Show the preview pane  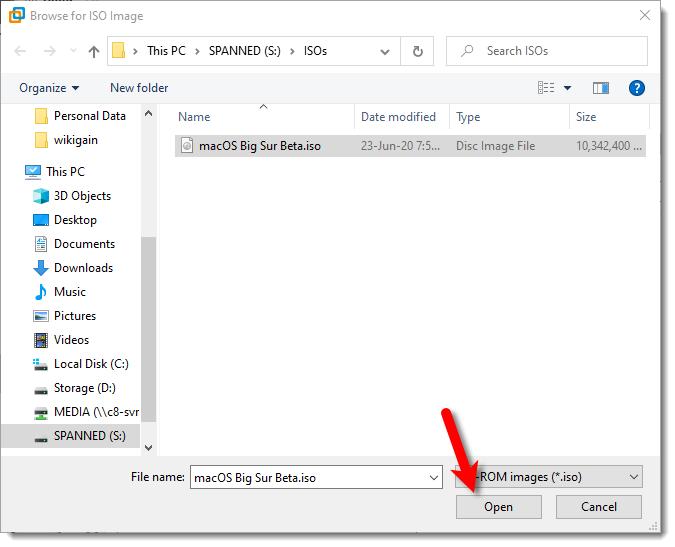pyautogui.click(x=601, y=88)
